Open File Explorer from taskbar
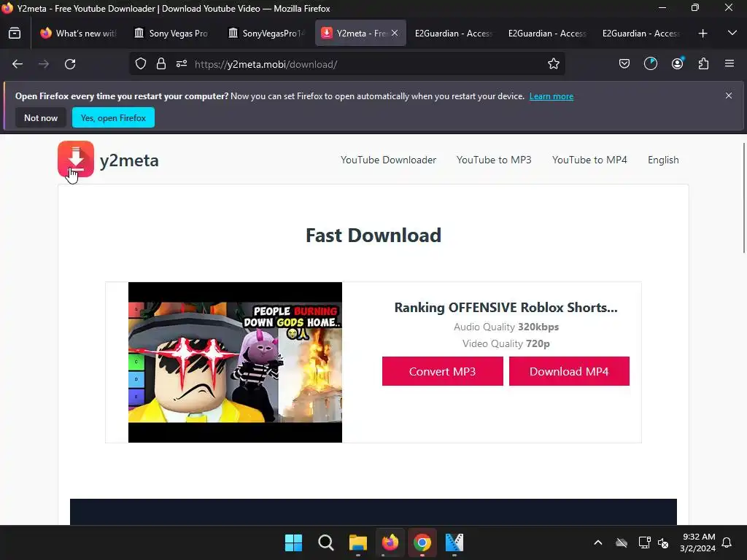This screenshot has width=747, height=560. 357,542
